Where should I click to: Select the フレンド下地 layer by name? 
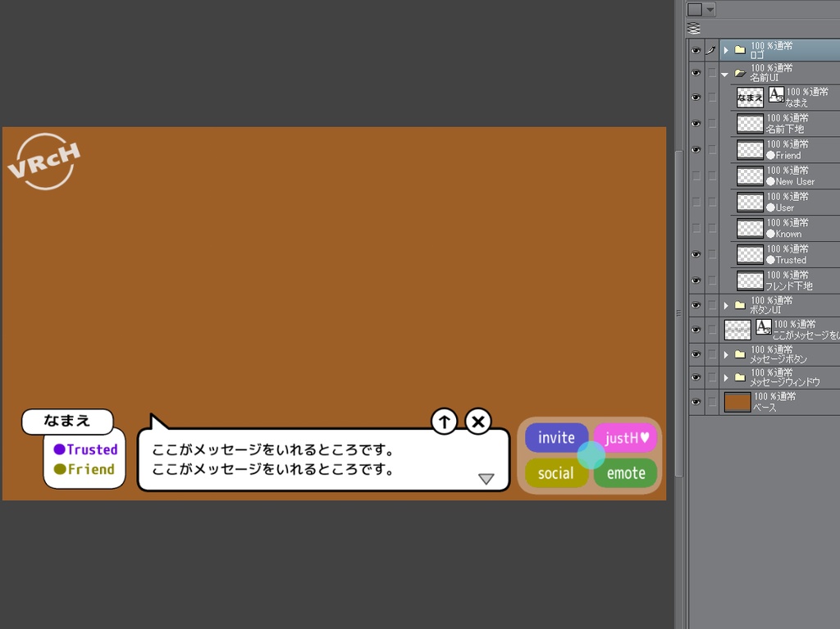coord(789,286)
